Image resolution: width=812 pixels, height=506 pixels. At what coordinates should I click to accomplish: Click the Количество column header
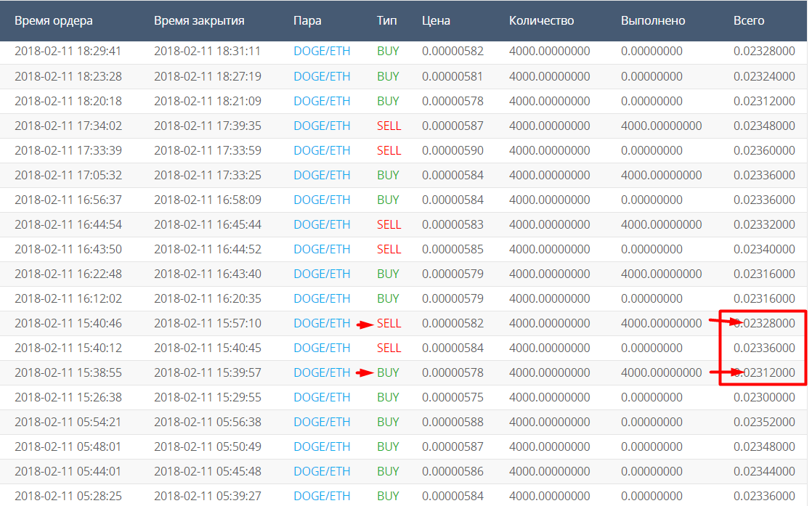click(541, 21)
